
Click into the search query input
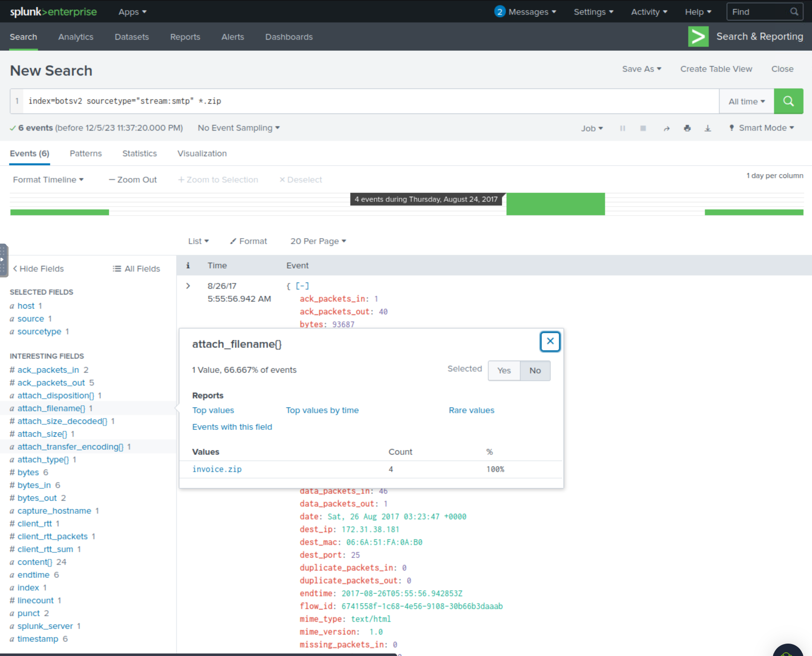click(x=371, y=101)
